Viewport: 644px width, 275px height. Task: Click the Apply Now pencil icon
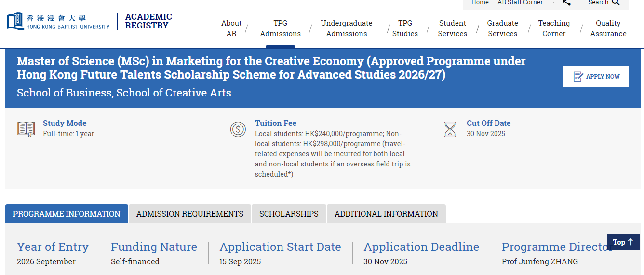coord(578,76)
